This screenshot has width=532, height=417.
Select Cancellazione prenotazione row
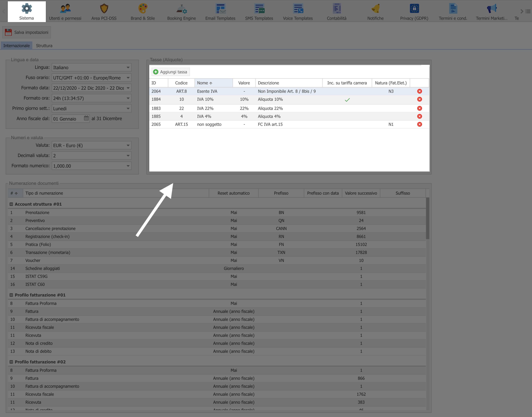pyautogui.click(x=217, y=228)
